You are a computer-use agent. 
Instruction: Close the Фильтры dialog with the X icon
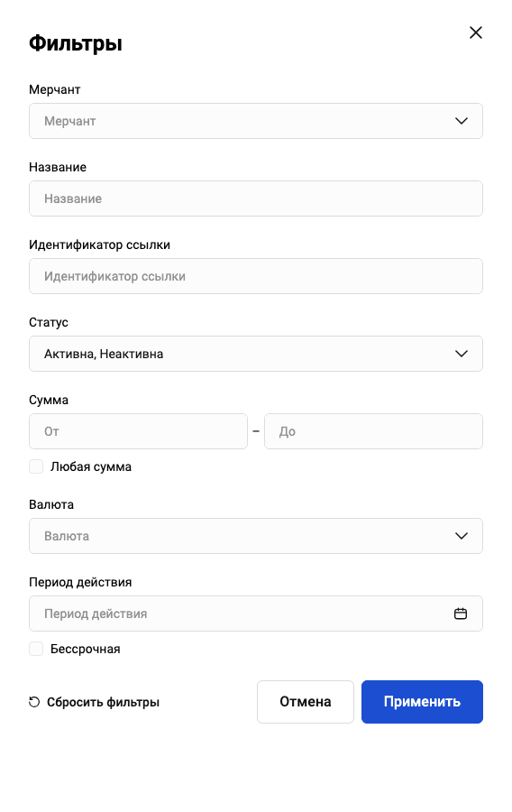coord(476,32)
